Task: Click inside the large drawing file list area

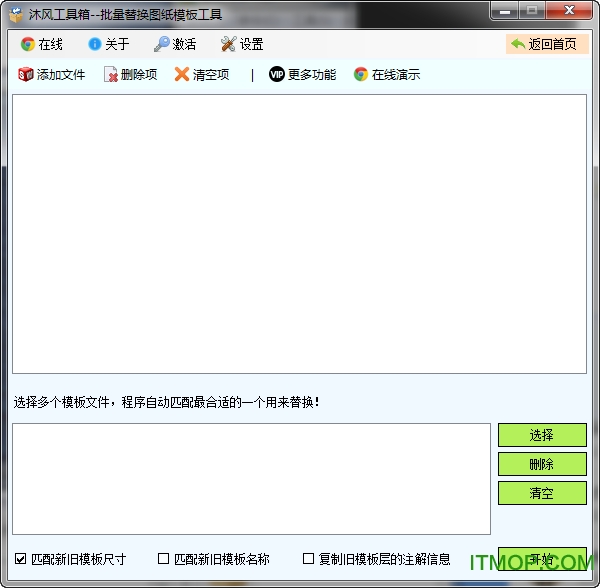Action: coord(299,234)
